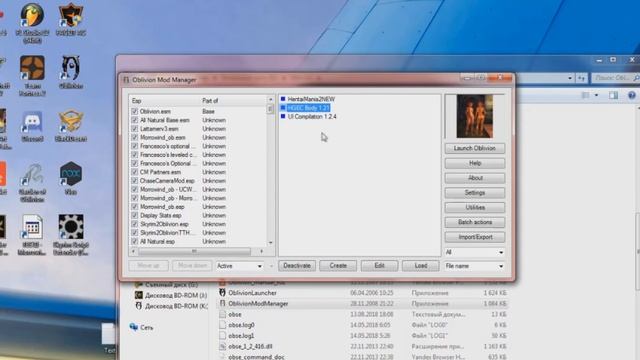Open the Utilities button menu
Viewport: 640px width, 360px height.
[x=475, y=207]
